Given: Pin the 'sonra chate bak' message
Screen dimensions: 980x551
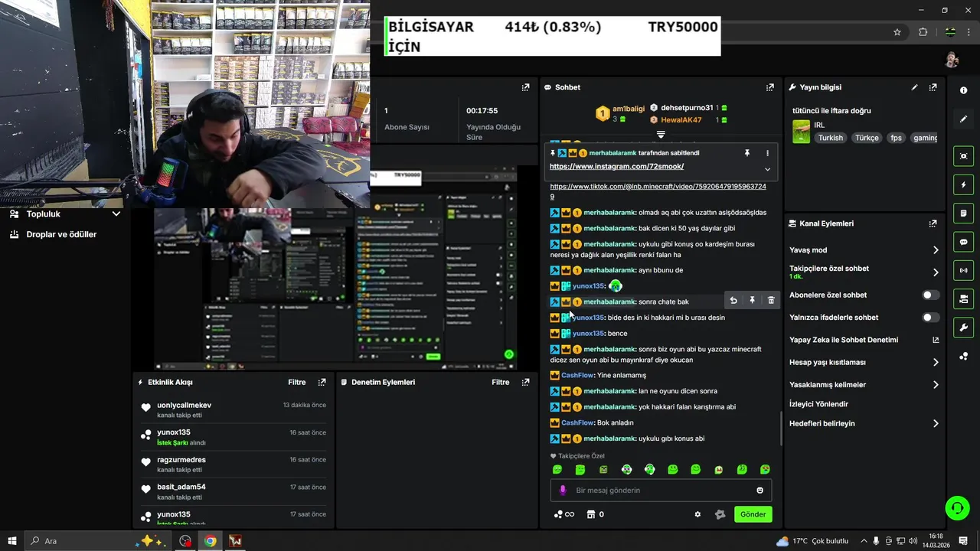Looking at the screenshot, I should 752,301.
